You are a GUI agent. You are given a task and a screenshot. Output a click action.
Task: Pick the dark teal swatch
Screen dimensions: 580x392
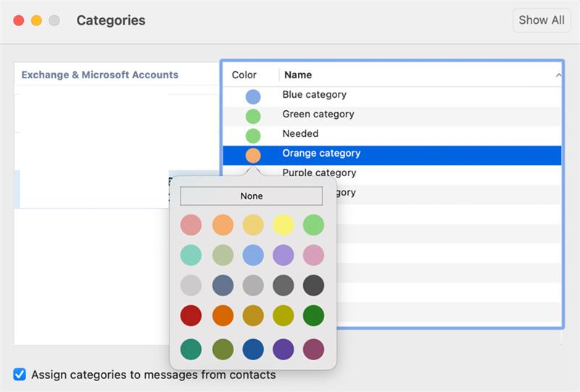point(191,349)
